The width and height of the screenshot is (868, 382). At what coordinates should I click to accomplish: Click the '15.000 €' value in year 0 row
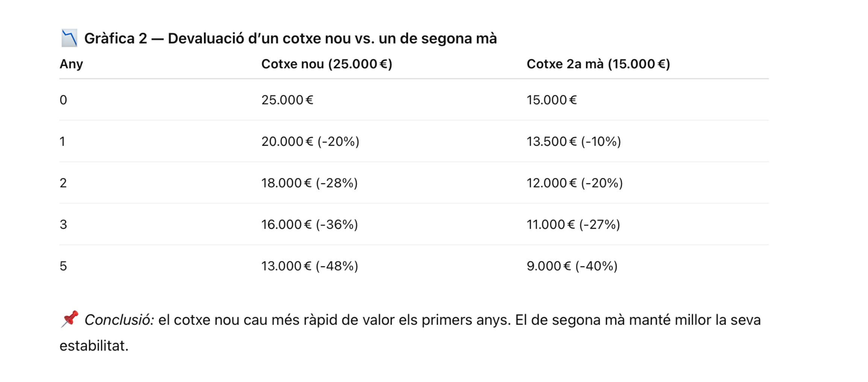(x=551, y=100)
